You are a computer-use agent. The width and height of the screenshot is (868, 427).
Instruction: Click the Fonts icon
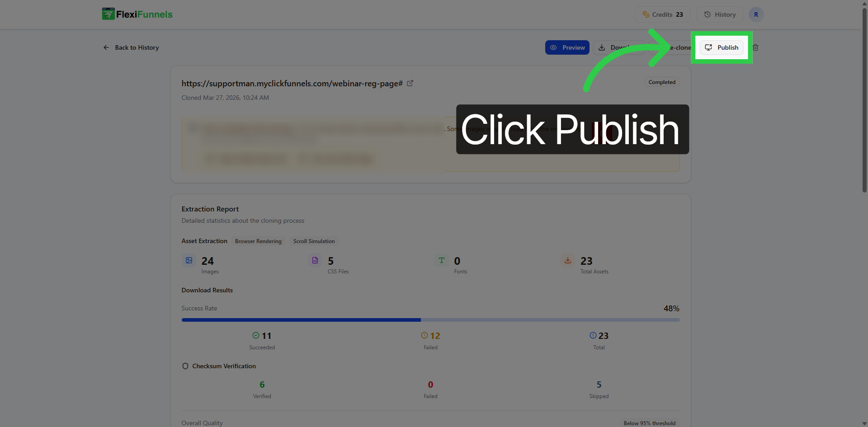pyautogui.click(x=442, y=261)
